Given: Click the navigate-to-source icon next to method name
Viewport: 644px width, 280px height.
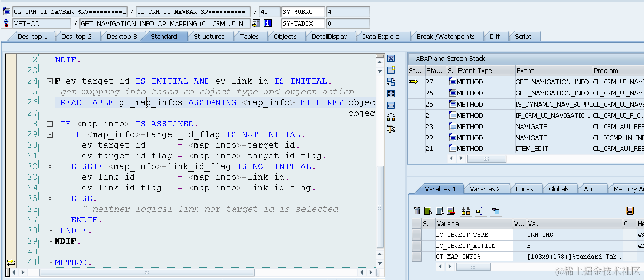Looking at the screenshot, I should [257, 23].
